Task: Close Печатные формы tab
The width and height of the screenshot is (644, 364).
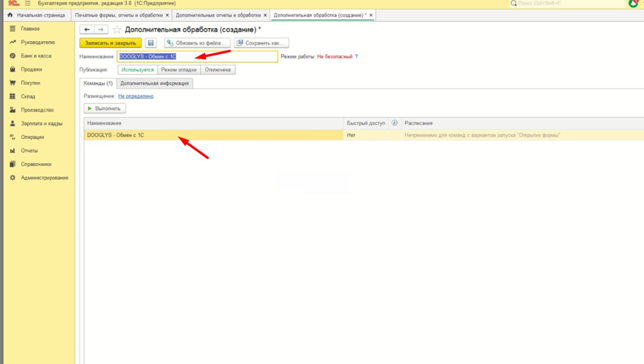Action: point(167,15)
